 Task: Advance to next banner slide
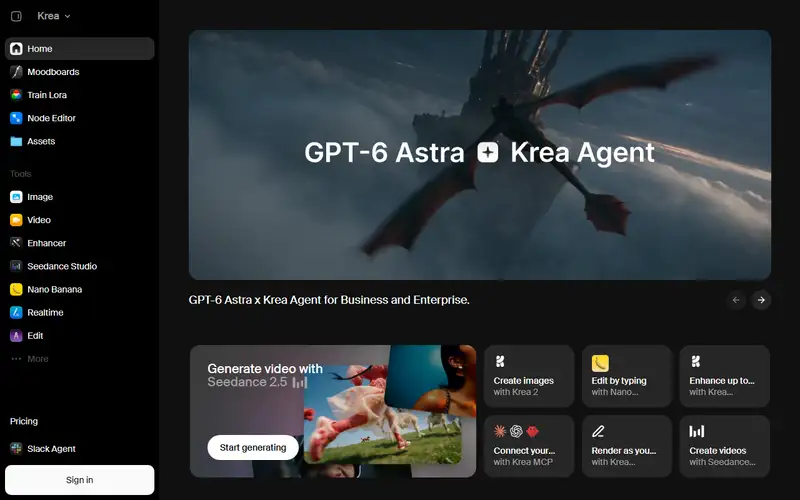[761, 300]
